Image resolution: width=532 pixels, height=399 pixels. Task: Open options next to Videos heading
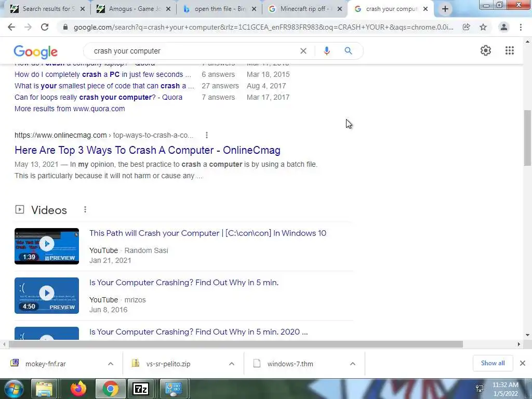coord(85,210)
